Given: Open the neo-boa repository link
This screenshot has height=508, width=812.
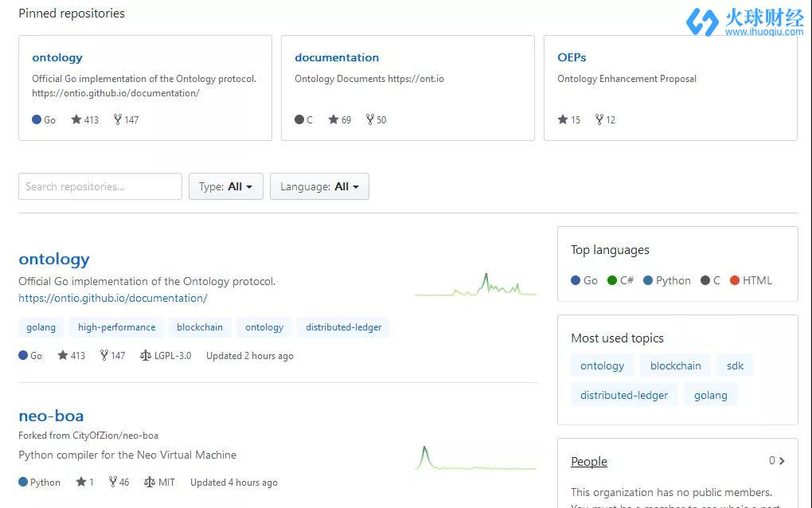Looking at the screenshot, I should point(51,416).
